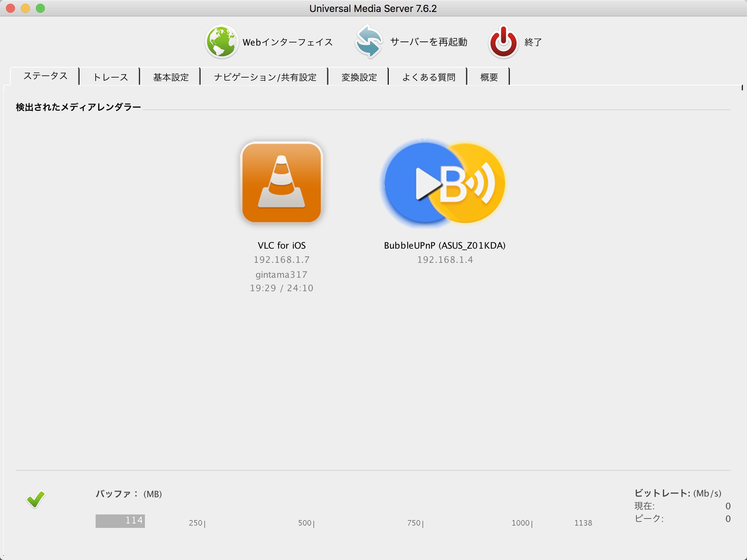
Task: Open the Web interface globe icon
Action: (221, 42)
